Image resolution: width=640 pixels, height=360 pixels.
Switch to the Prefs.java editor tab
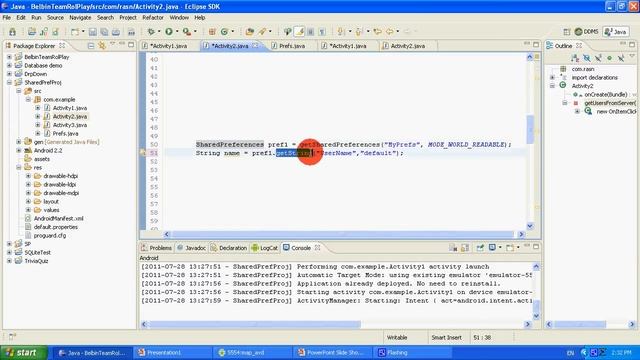[x=291, y=46]
